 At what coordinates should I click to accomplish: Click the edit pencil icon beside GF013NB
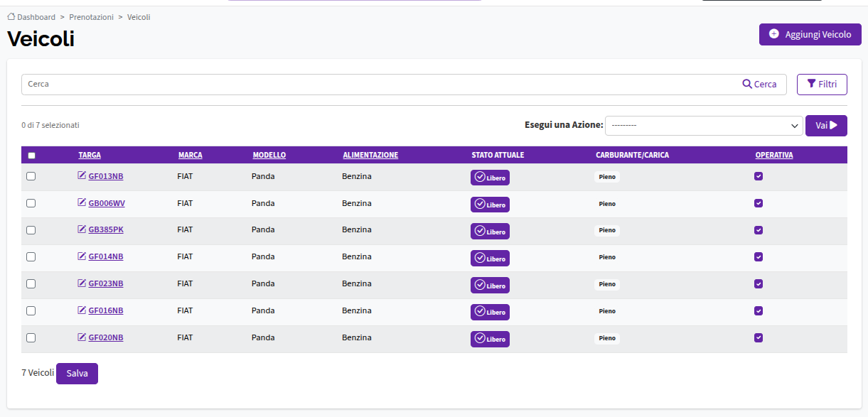click(82, 175)
